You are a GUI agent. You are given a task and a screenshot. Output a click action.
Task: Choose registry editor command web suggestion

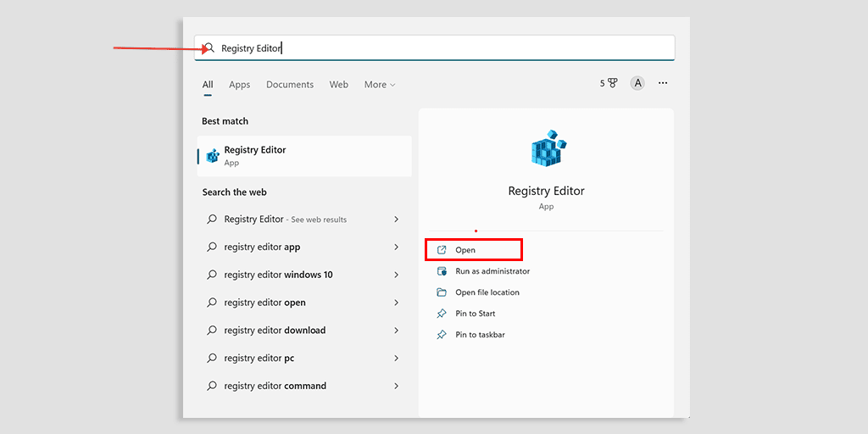(x=275, y=386)
